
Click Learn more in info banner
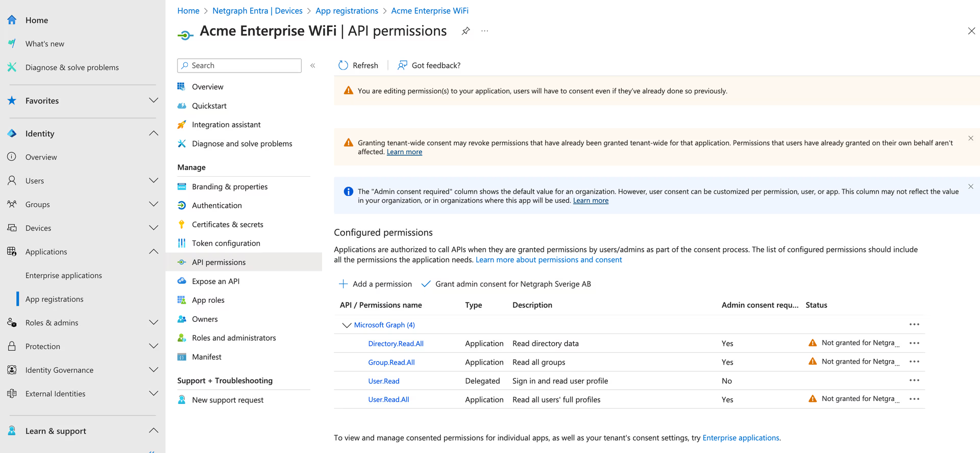click(x=591, y=200)
